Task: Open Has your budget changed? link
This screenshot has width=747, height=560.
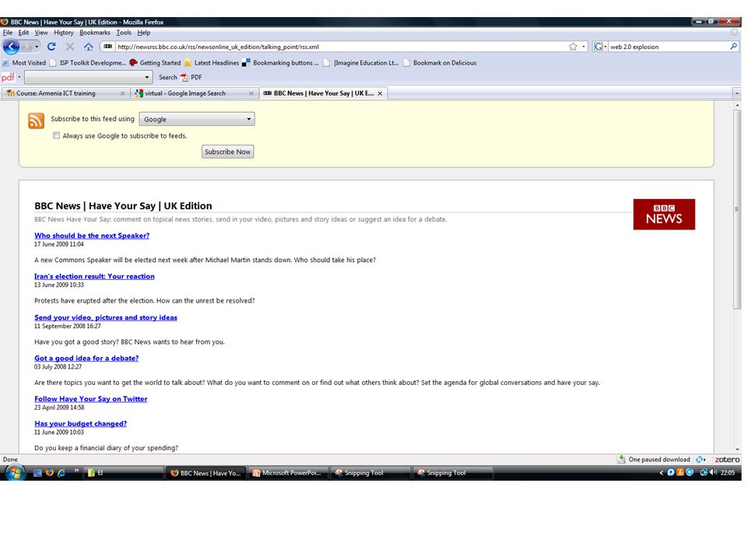Action: (x=80, y=424)
